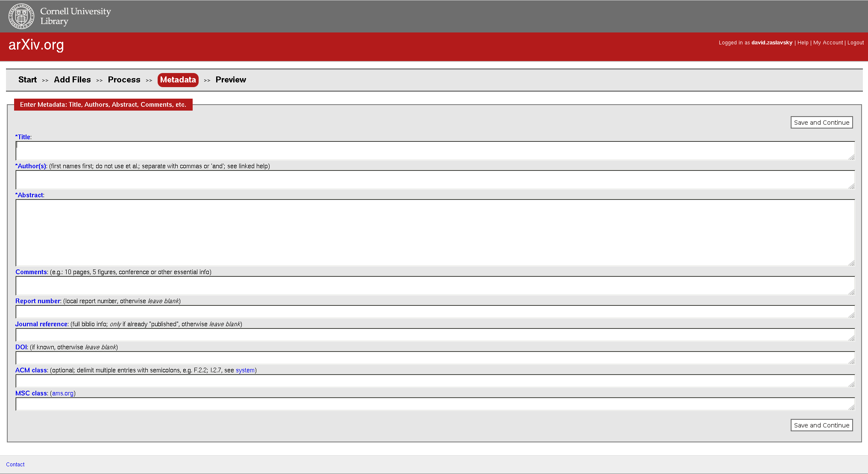Click the username david.zaslavsky
Image resolution: width=868 pixels, height=474 pixels.
771,43
